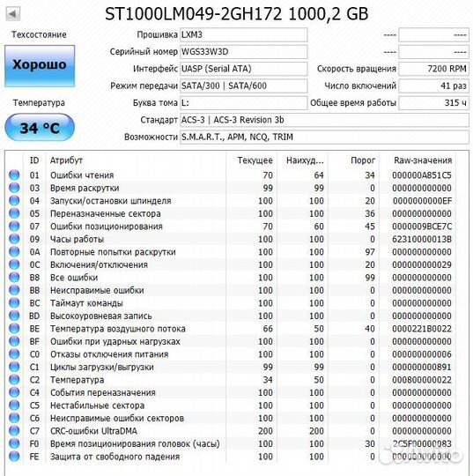Click the disk title ST1000LM049-2GH172 1000,2 GB

(x=237, y=14)
